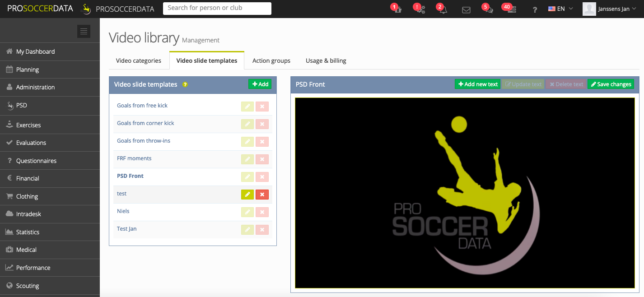Viewport: 644px width, 297px height.
Task: Edit FRF moments with pencil icon
Action: [x=247, y=159]
